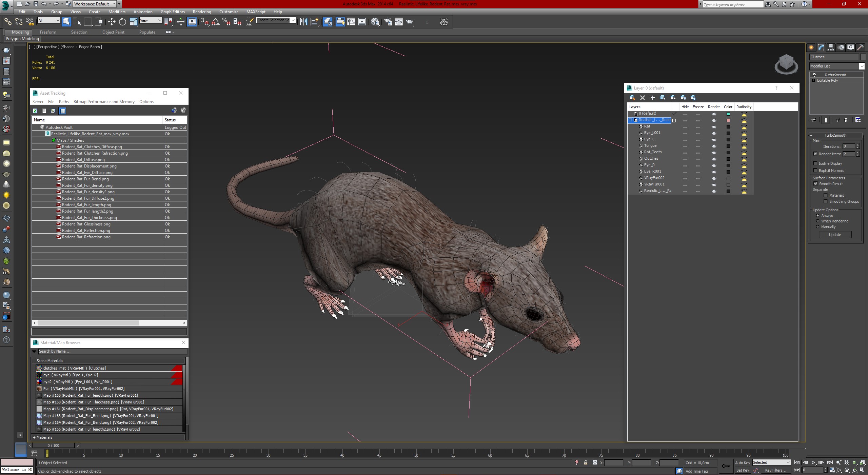The width and height of the screenshot is (868, 475).
Task: Toggle Show End Result in modifier stack
Action: tap(826, 120)
